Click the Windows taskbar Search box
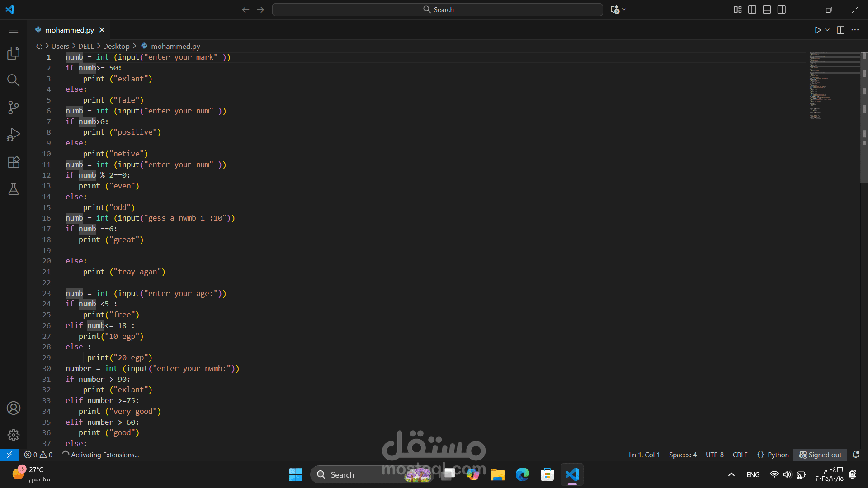Screen dimensions: 868x488 tap(372, 474)
